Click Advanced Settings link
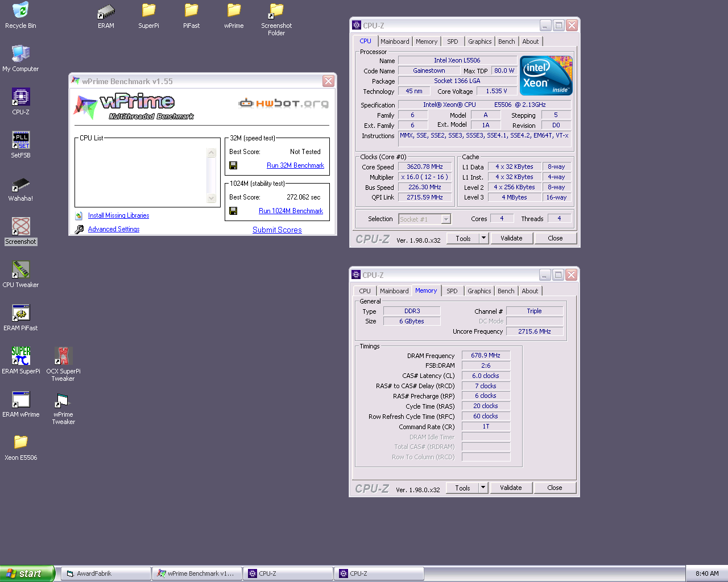 114,229
